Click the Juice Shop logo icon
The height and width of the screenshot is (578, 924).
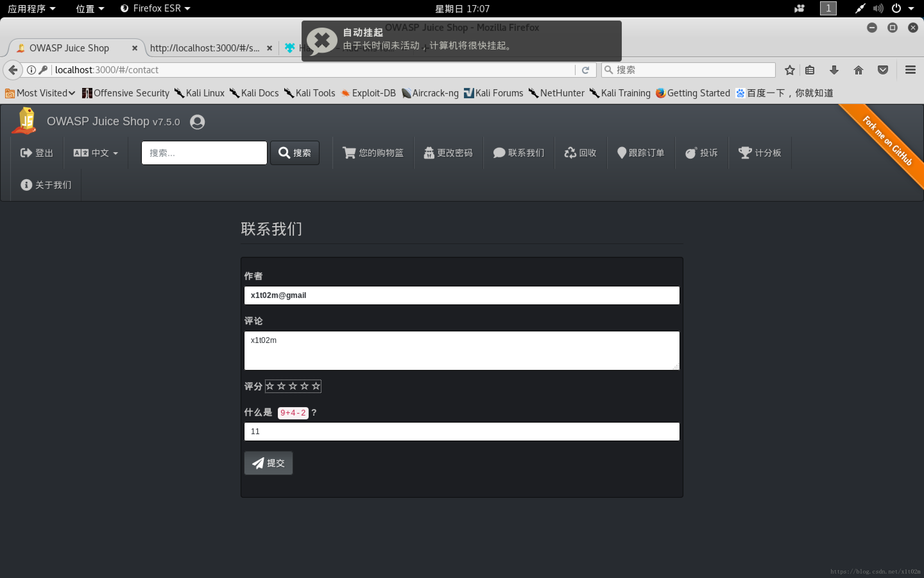[x=25, y=121]
